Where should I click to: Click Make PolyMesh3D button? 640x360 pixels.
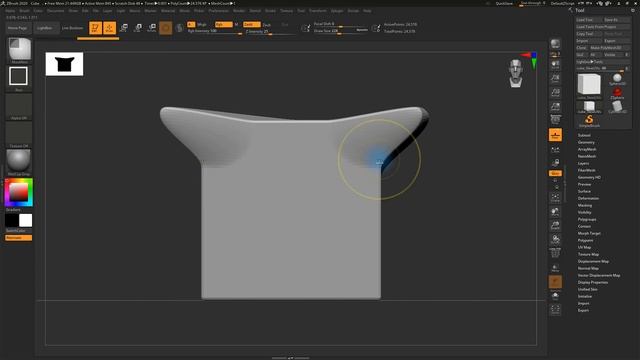[x=610, y=48]
